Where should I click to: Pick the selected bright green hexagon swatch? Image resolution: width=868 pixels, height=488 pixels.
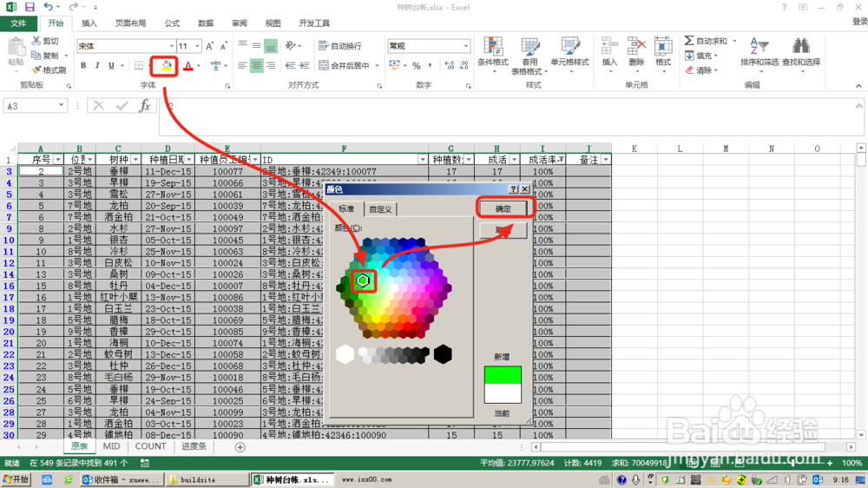[x=363, y=280]
